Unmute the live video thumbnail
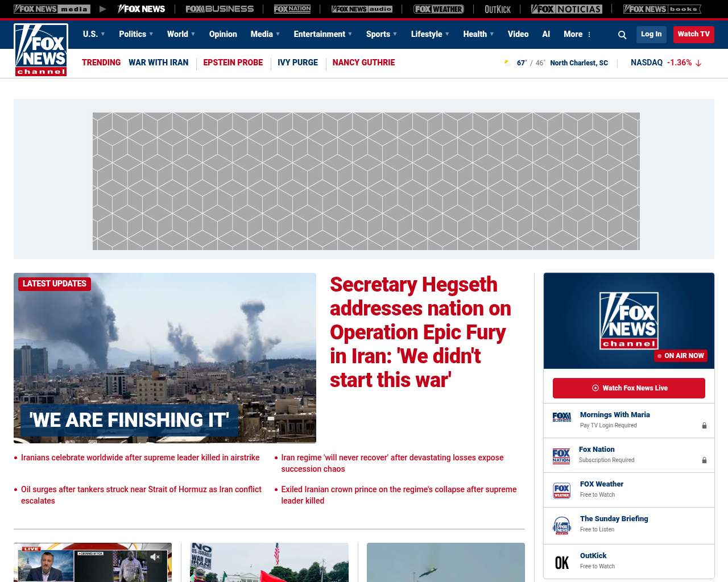 [155, 557]
